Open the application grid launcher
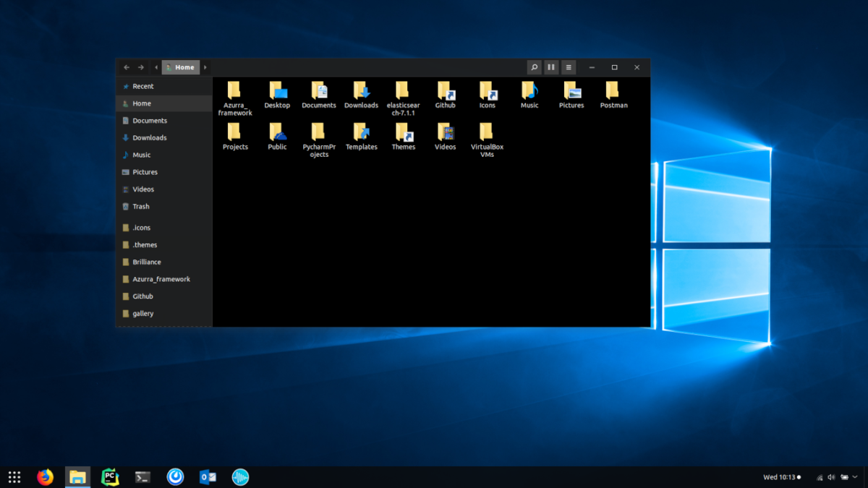Screen dimensions: 868x488 [14, 476]
